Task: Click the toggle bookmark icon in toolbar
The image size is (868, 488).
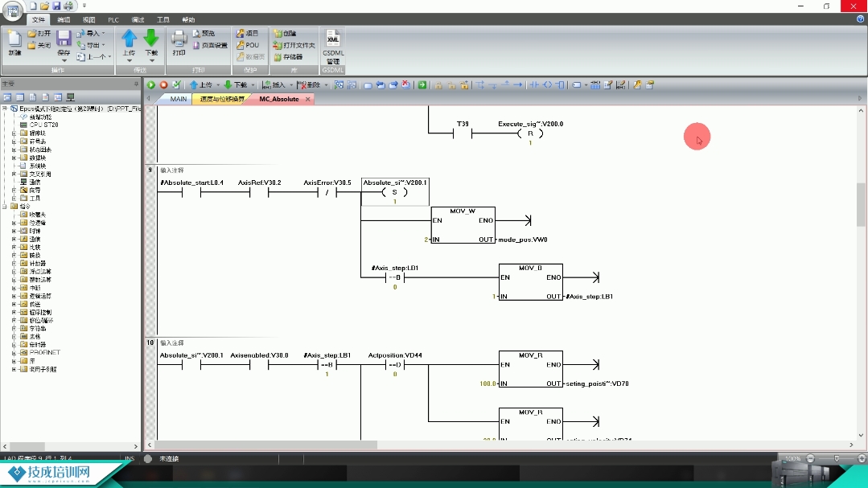Action: (368, 84)
